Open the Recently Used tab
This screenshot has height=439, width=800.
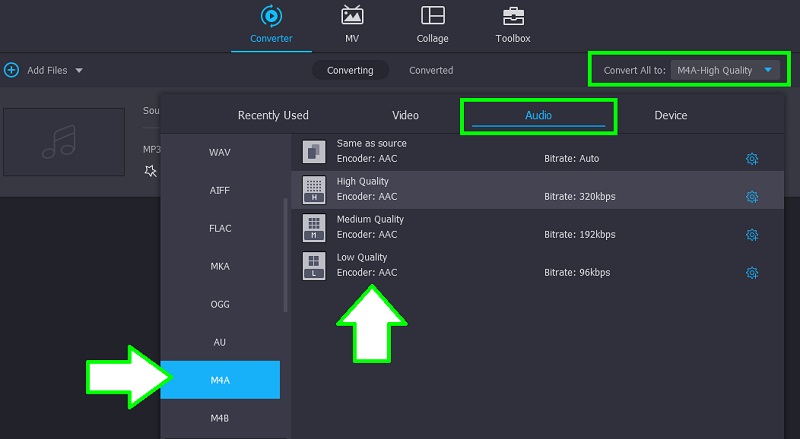pos(273,115)
